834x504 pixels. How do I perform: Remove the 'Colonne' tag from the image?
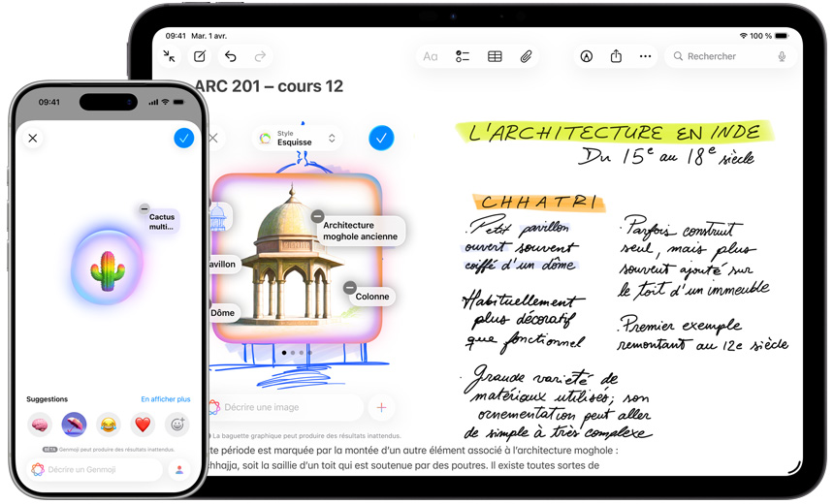(350, 288)
